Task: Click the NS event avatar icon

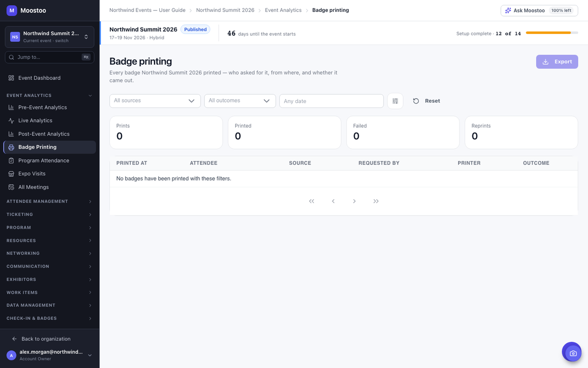Action: pos(15,37)
